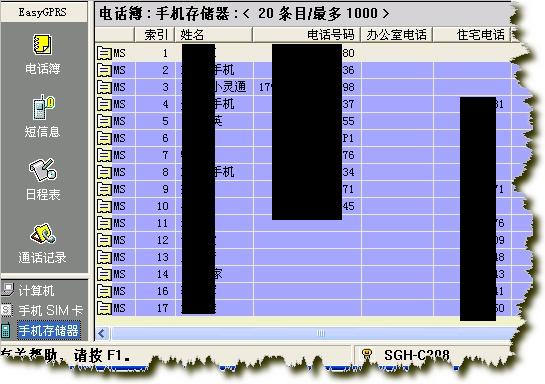Click the EasyGPRS panel header

coord(44,12)
